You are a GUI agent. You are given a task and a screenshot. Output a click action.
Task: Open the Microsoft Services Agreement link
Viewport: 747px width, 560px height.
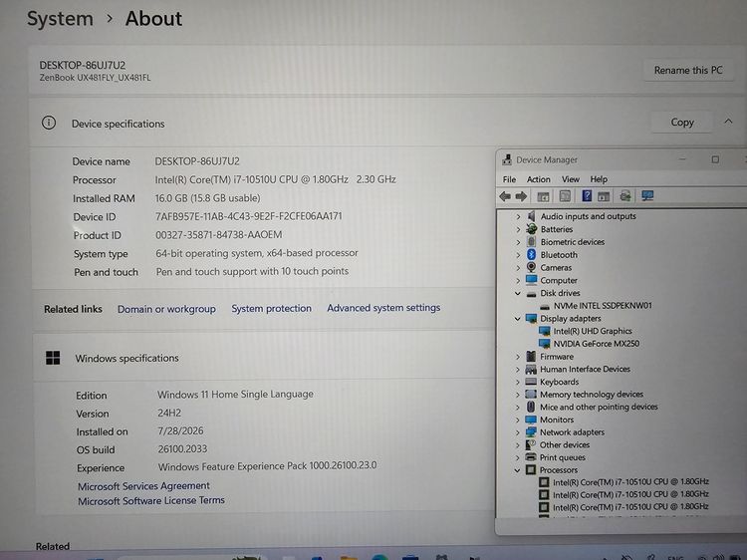point(143,485)
